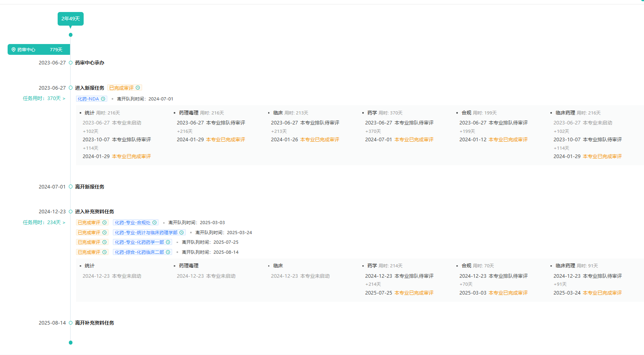644x355 pixels.
Task: Click clock icon beside 进入新报任务's 已完成审评 tag
Action: click(138, 88)
